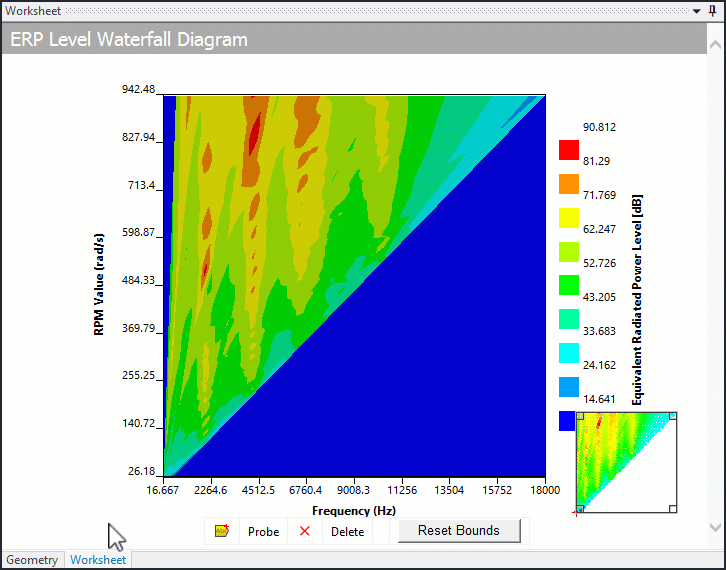The width and height of the screenshot is (726, 570).
Task: Click the Frequency (Hz) axis label
Action: (x=354, y=511)
